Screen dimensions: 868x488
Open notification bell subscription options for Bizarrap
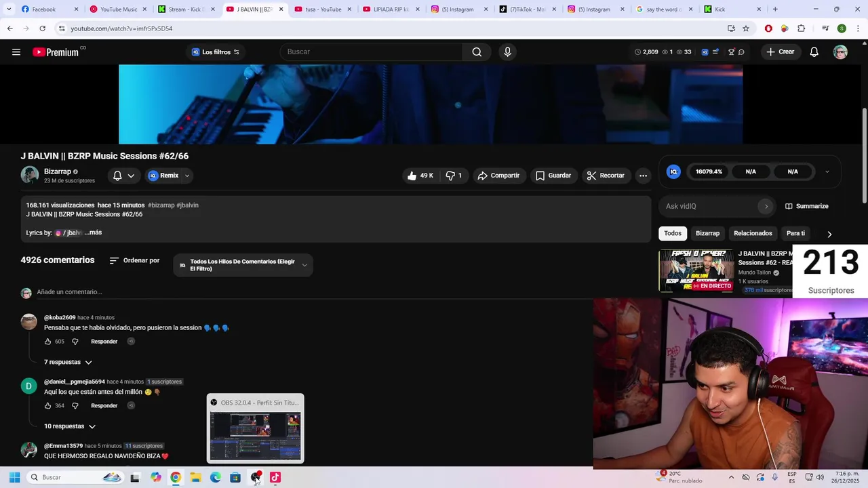pyautogui.click(x=123, y=176)
